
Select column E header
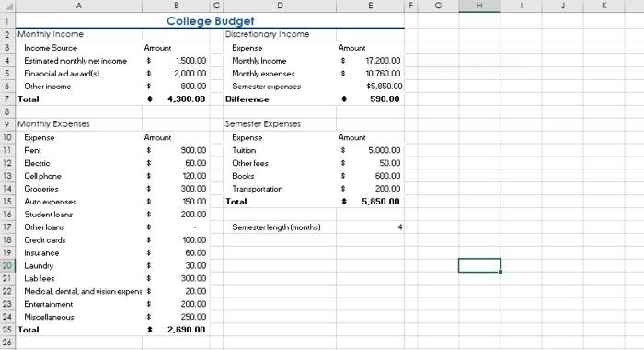(x=370, y=6)
